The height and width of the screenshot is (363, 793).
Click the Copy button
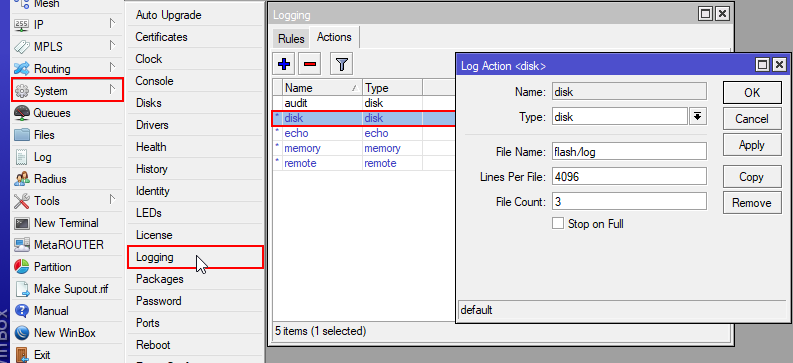point(752,177)
